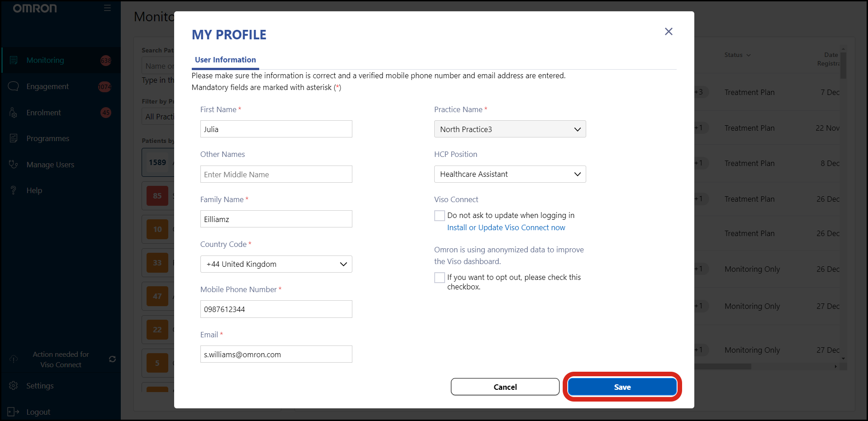This screenshot has height=421, width=868.
Task: Click the Logout icon in sidebar
Action: (x=13, y=412)
